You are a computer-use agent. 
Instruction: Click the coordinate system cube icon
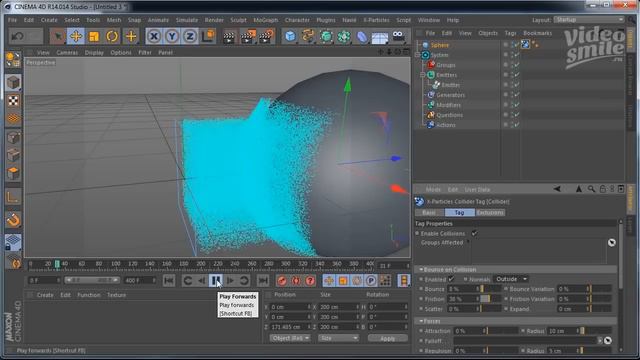pyautogui.click(x=209, y=36)
